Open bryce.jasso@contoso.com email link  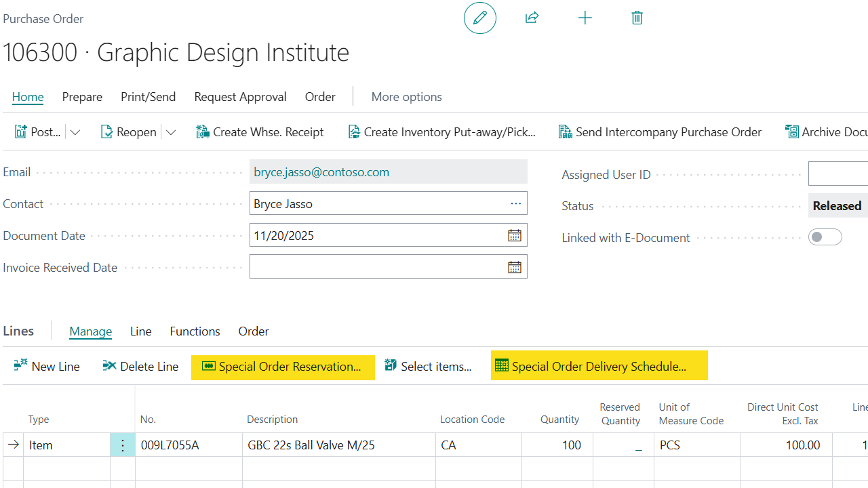pos(321,172)
